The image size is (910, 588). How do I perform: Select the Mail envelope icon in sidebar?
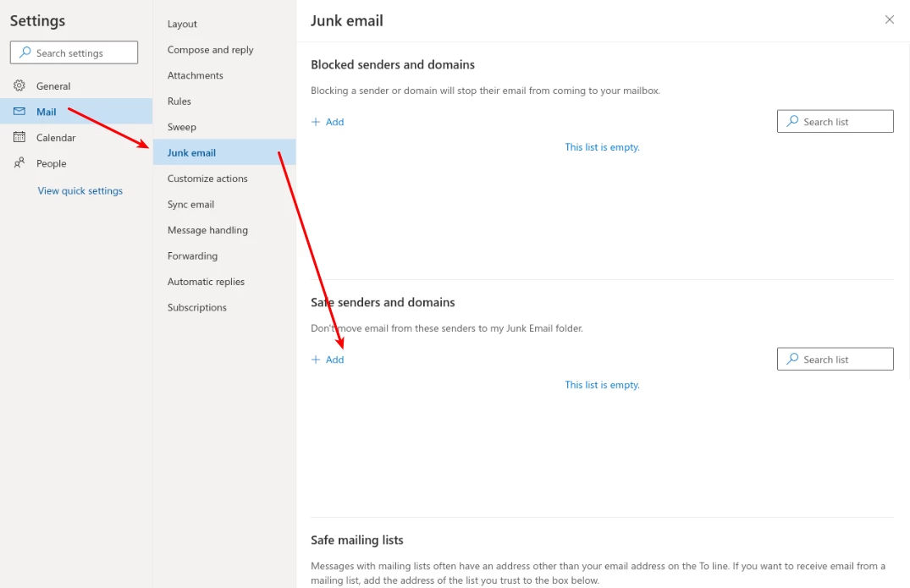[x=19, y=111]
